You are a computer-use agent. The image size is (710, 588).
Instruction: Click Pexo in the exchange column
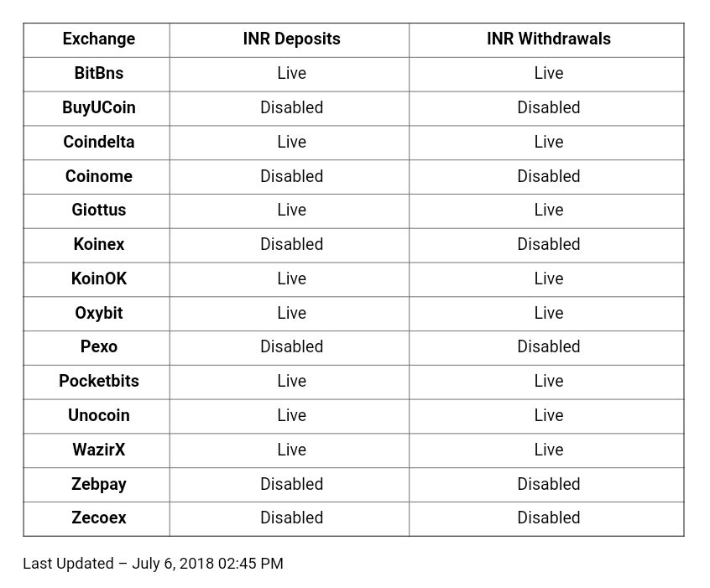[x=99, y=346]
